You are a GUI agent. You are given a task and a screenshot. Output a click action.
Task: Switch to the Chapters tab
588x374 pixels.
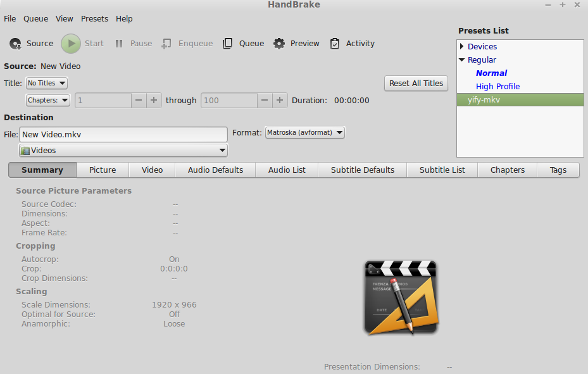pos(508,170)
